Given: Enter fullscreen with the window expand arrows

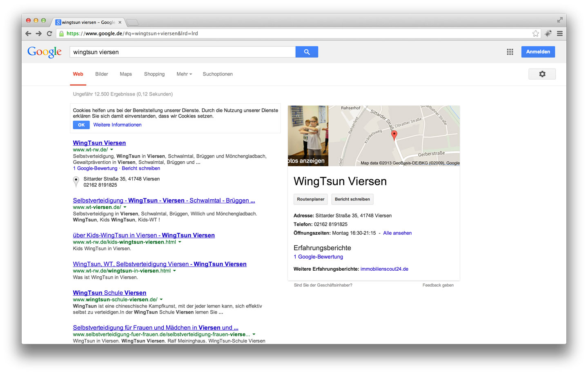Looking at the screenshot, I should pos(560,20).
